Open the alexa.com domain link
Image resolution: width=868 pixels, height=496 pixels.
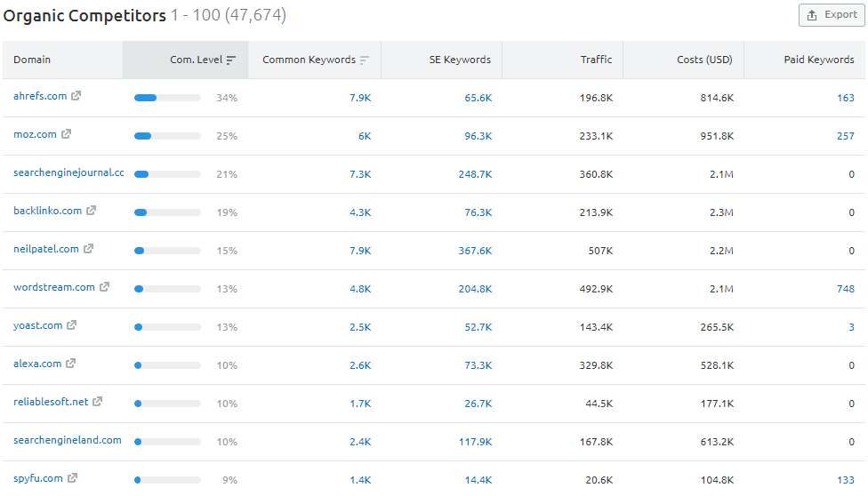tap(37, 364)
